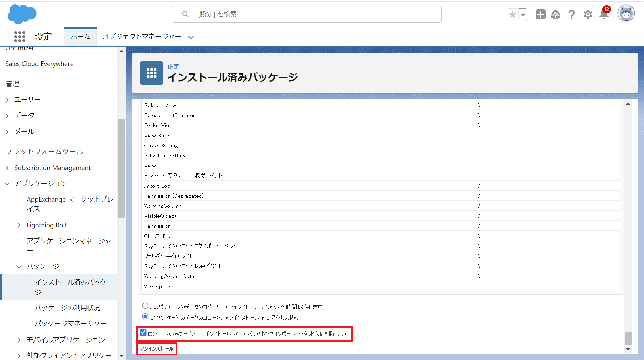Click the ClickToDial row

coord(380,236)
